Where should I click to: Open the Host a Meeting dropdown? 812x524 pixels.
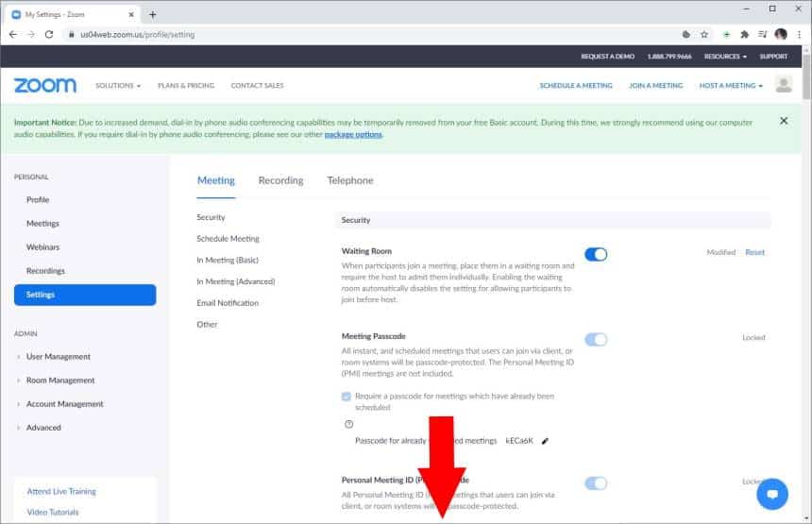[x=731, y=85]
